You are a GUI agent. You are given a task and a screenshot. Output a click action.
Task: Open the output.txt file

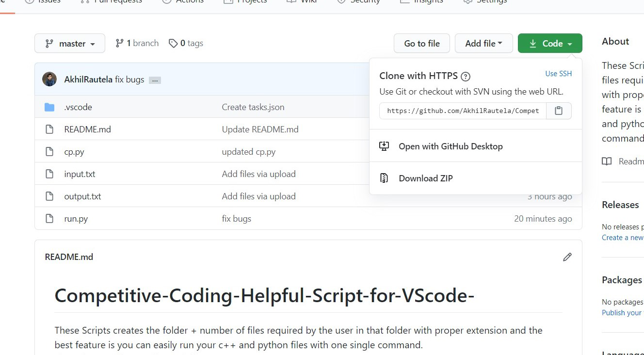82,196
